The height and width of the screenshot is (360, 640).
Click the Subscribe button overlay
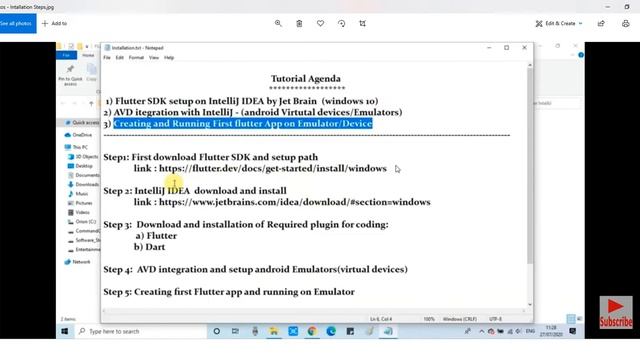pyautogui.click(x=616, y=313)
